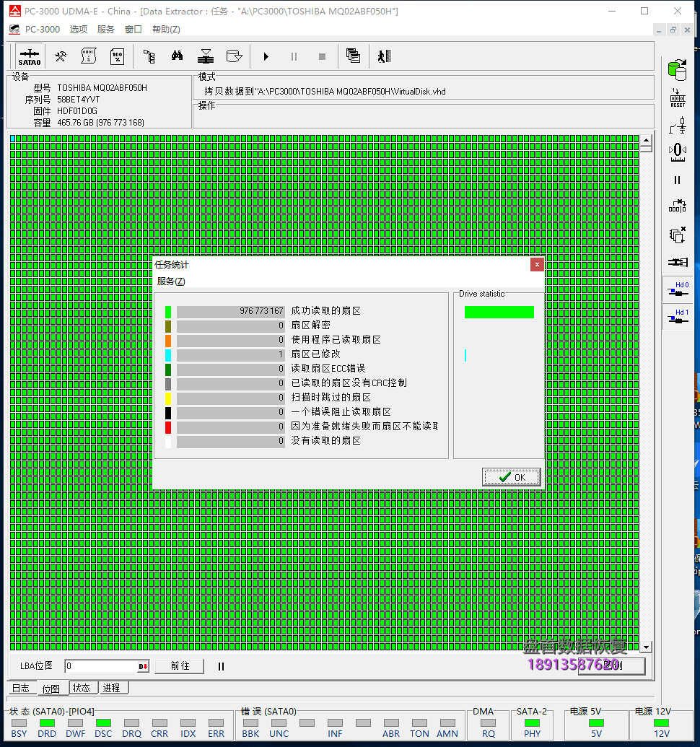The width and height of the screenshot is (700, 747).
Task: Open the 选项 menu
Action: (79, 30)
